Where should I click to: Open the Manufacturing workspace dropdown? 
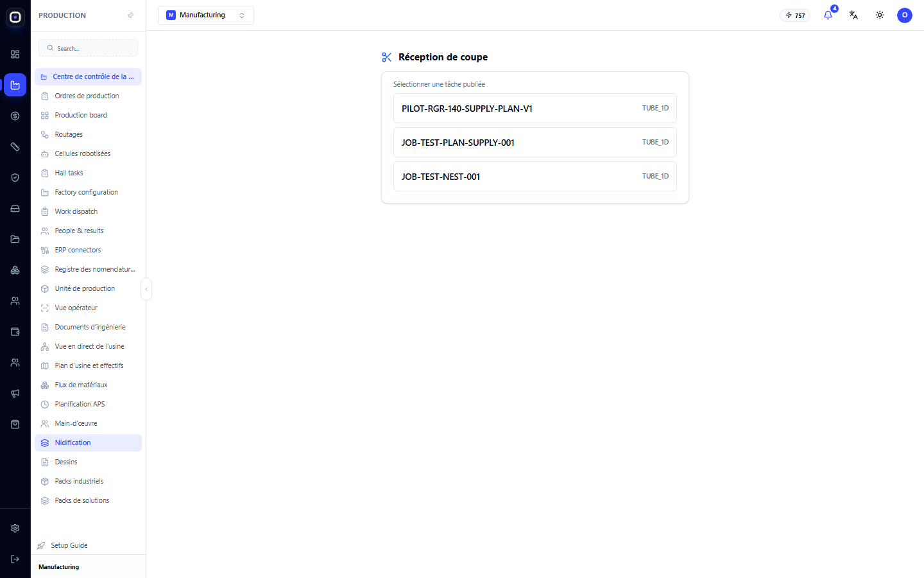206,15
